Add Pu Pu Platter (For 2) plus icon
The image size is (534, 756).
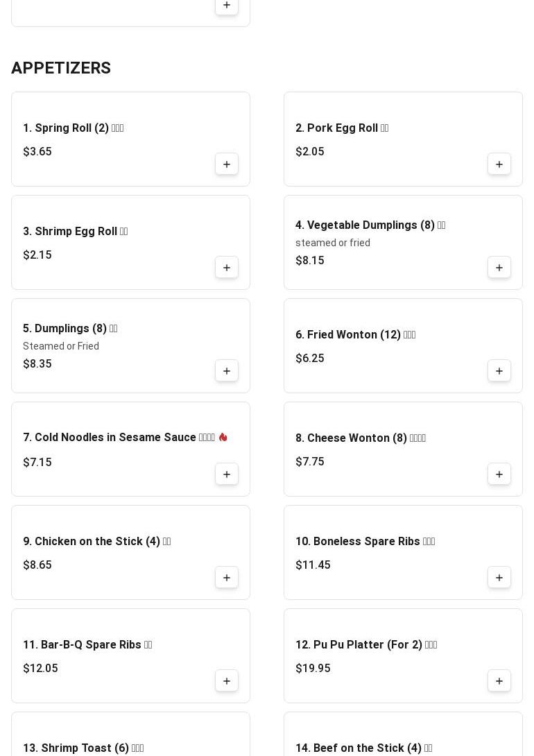coord(499,681)
